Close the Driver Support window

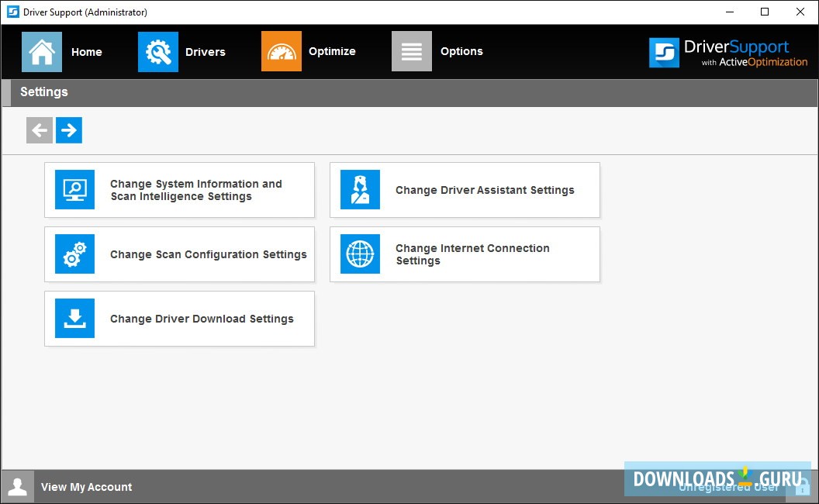(800, 12)
